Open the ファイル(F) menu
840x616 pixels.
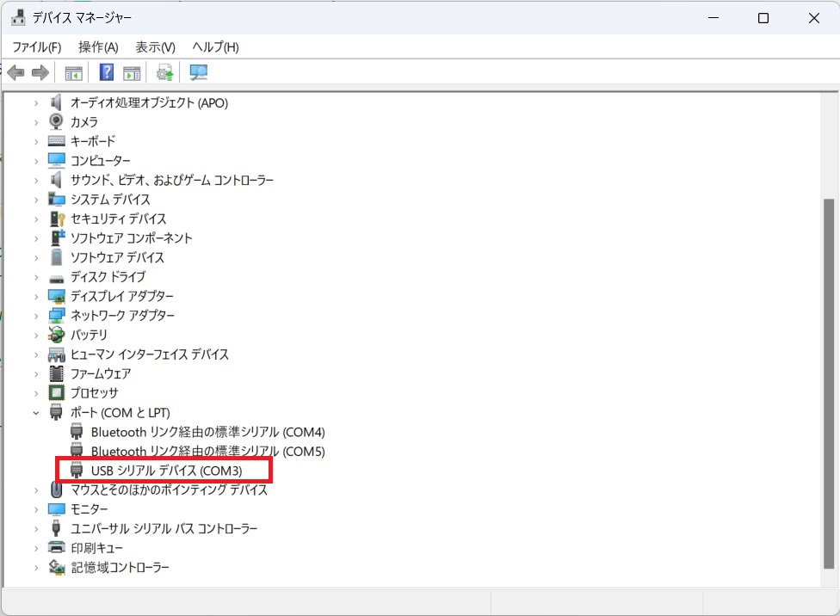pos(37,47)
